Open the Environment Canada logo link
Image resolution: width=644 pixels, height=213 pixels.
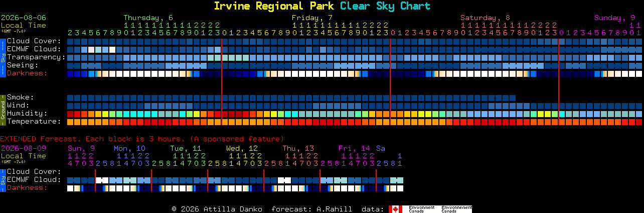click(x=430, y=209)
